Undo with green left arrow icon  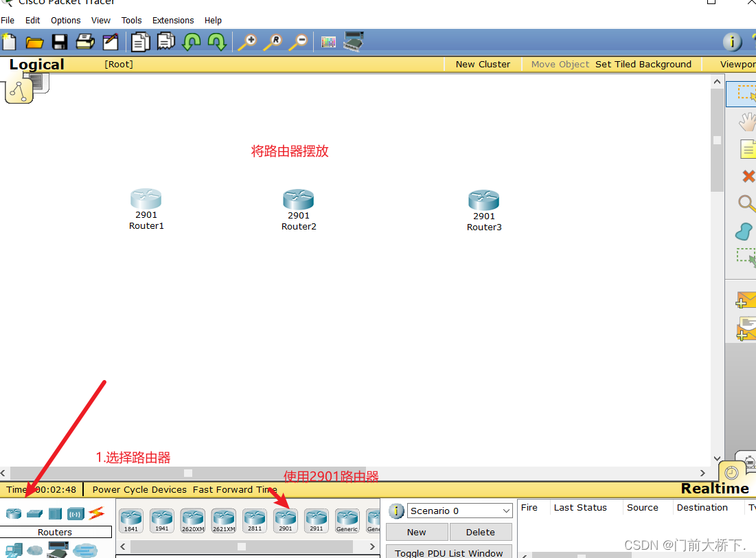[x=192, y=42]
